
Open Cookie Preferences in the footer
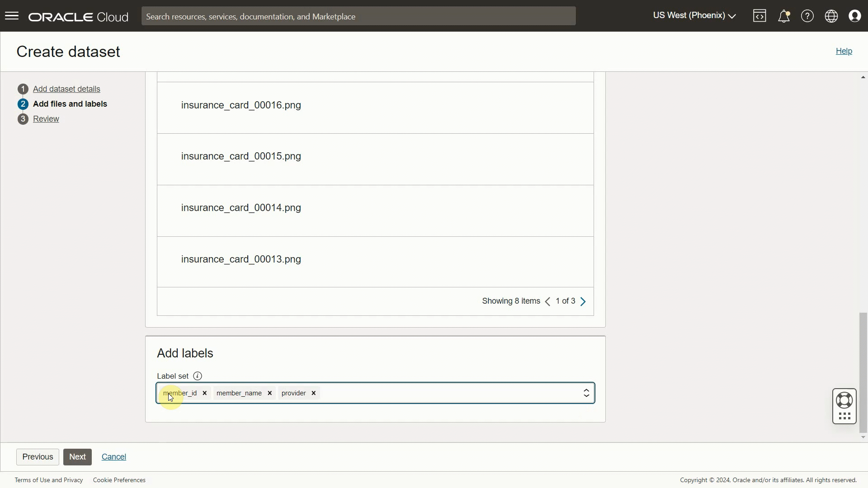pos(119,479)
